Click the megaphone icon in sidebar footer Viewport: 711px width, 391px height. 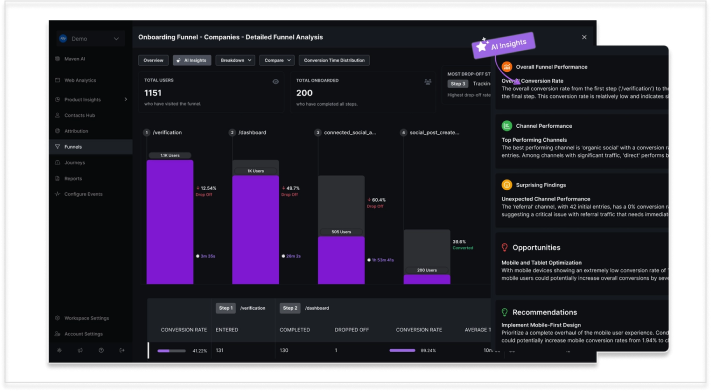80,350
